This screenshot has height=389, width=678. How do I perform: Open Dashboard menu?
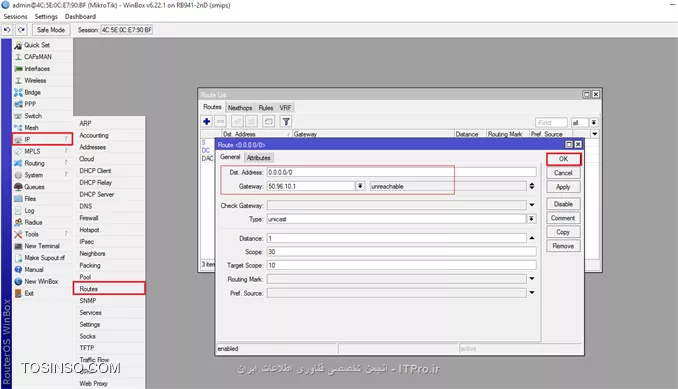pos(80,16)
